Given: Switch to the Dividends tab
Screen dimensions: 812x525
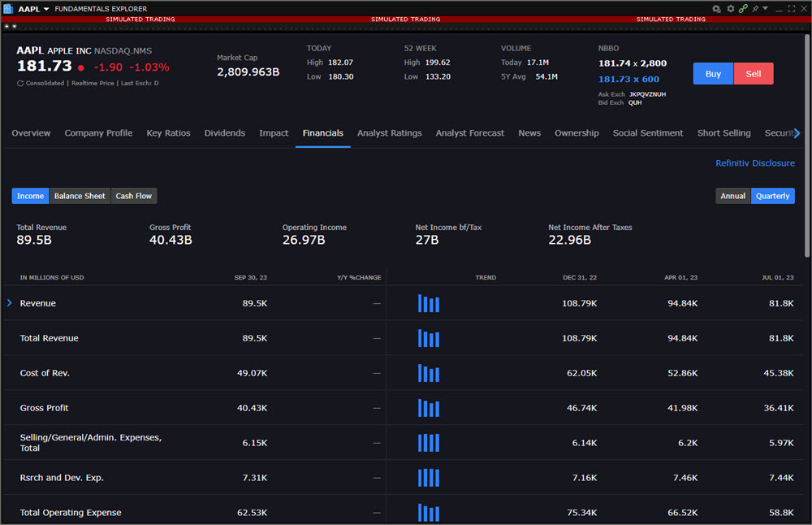Looking at the screenshot, I should [225, 133].
